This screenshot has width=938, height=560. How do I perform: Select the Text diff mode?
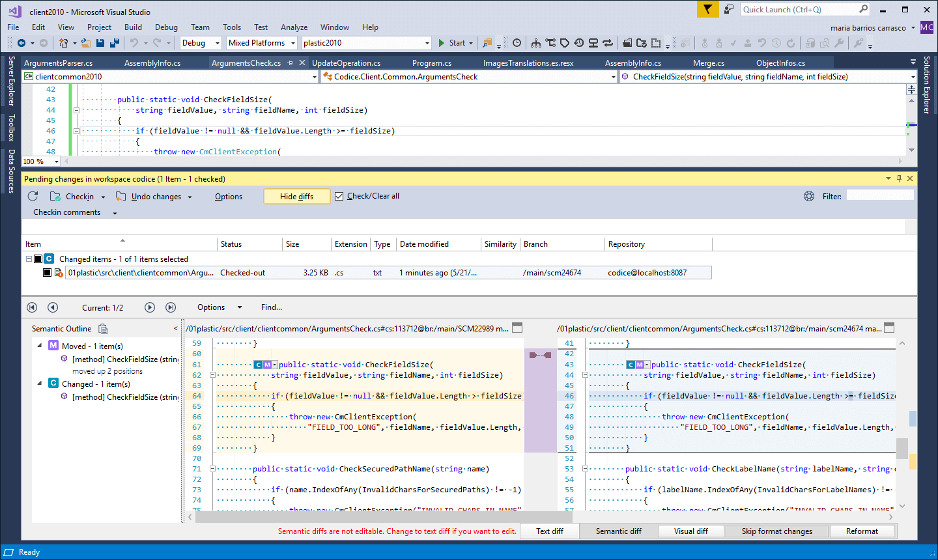point(550,531)
